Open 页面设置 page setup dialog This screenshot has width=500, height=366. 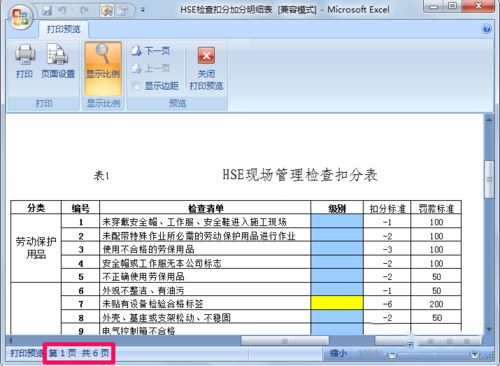[58, 61]
